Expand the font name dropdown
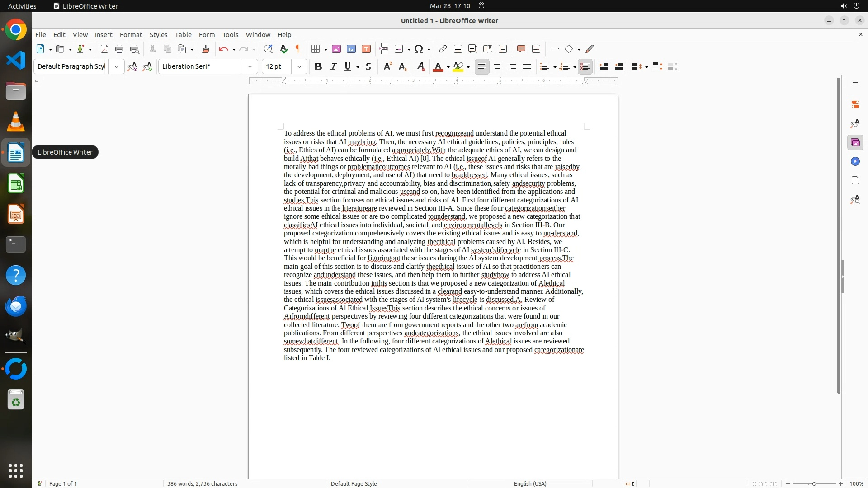 (250, 66)
